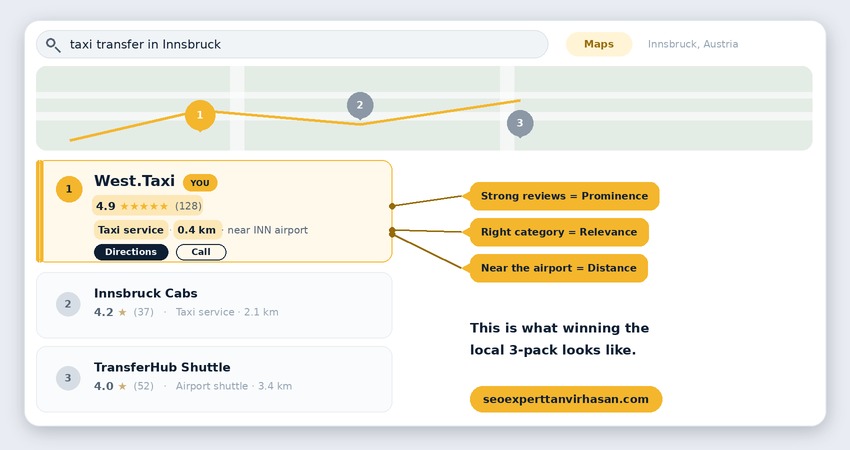The width and height of the screenshot is (850, 450).
Task: Select map pin number 3
Action: click(x=520, y=123)
